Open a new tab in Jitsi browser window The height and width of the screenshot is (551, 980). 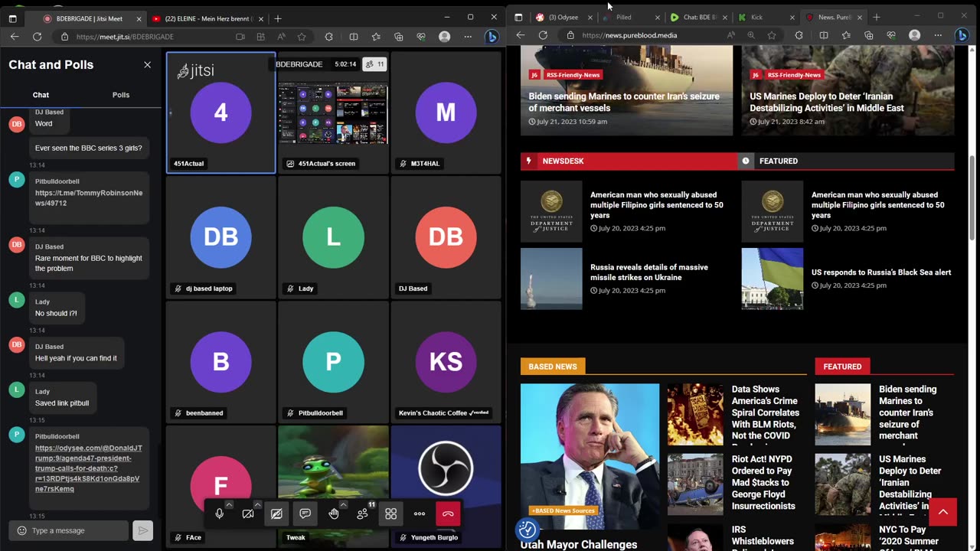click(278, 18)
